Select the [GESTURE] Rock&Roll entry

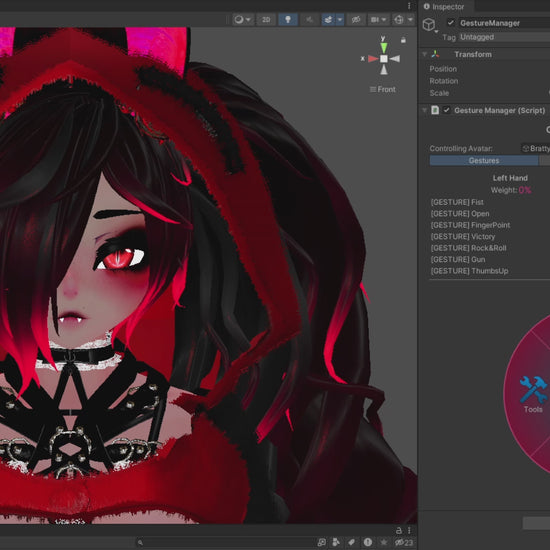468,248
